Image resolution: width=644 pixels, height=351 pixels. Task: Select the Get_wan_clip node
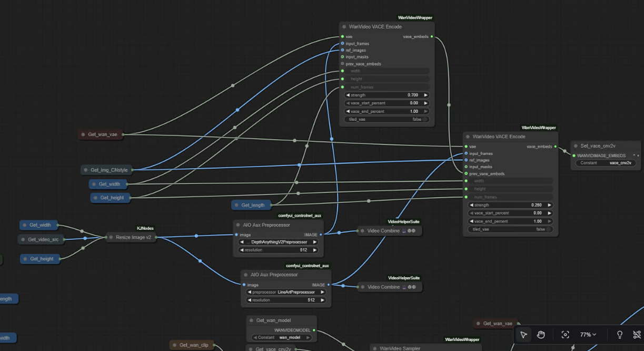(x=192, y=345)
